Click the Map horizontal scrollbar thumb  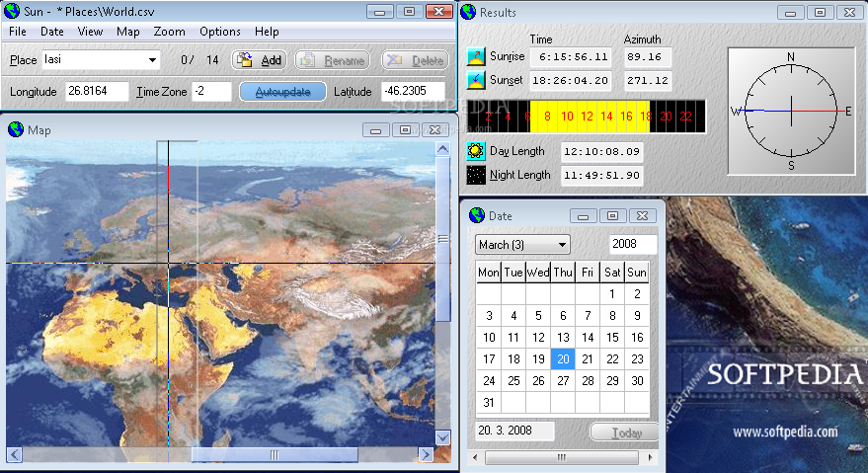tap(275, 454)
